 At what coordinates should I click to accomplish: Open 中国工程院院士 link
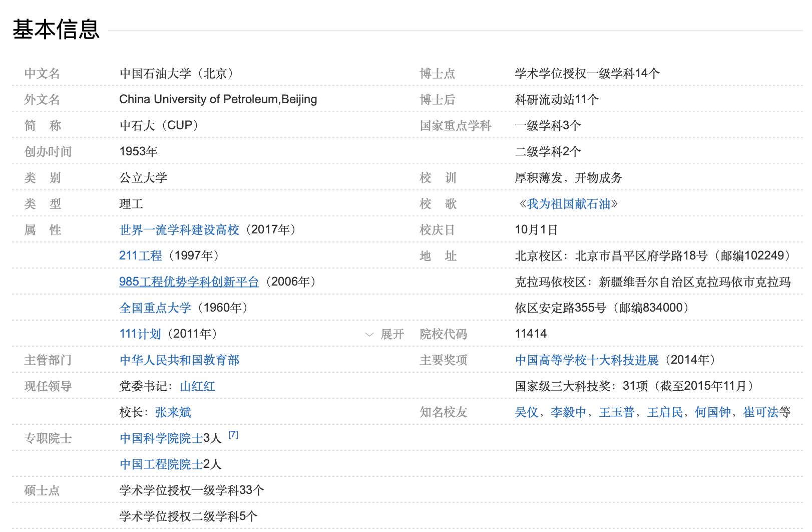pos(161,464)
